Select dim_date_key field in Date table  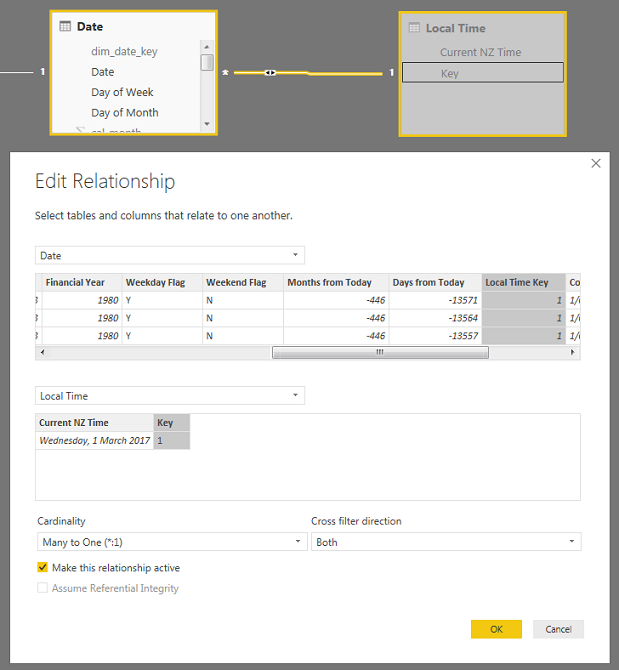[124, 51]
